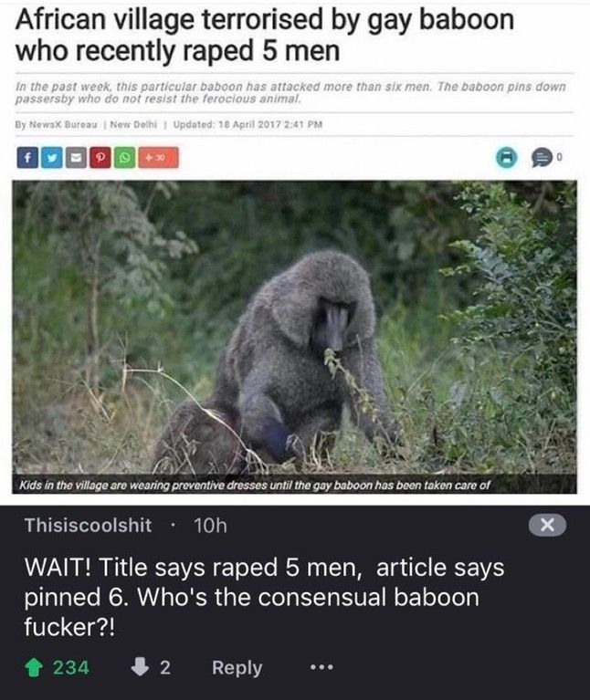Click the upvote count 234
Image resolution: width=590 pixels, height=700 pixels.
71,668
